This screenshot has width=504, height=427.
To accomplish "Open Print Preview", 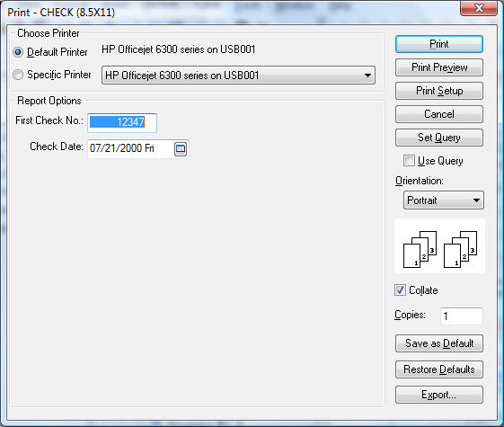I will tap(439, 67).
